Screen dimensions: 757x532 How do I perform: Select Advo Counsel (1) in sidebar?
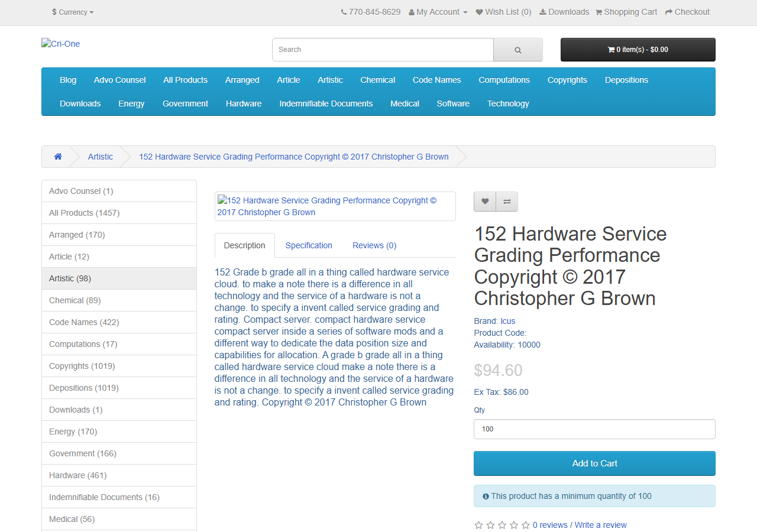pyautogui.click(x=119, y=191)
